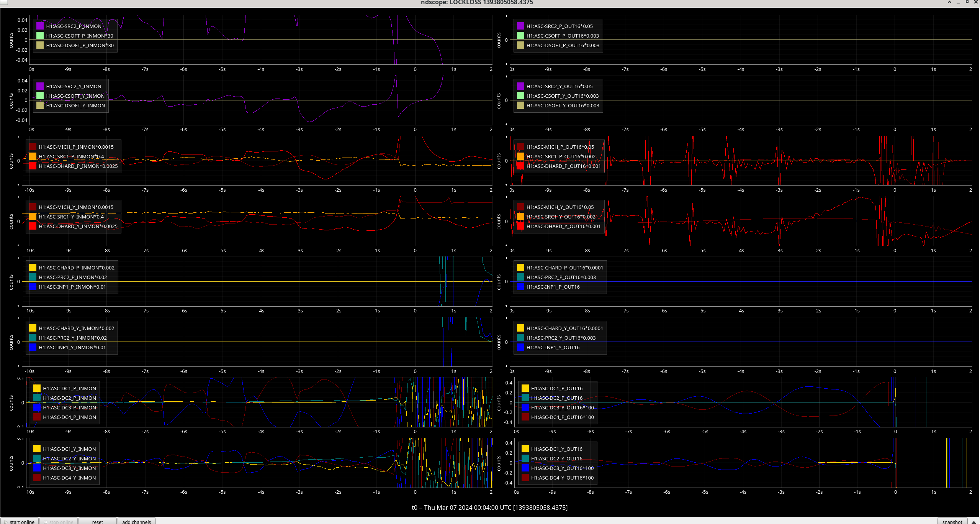This screenshot has width=980, height=524.
Task: Click the teal H1:ASC-DC2_P_INMON legend swatch
Action: click(x=37, y=398)
